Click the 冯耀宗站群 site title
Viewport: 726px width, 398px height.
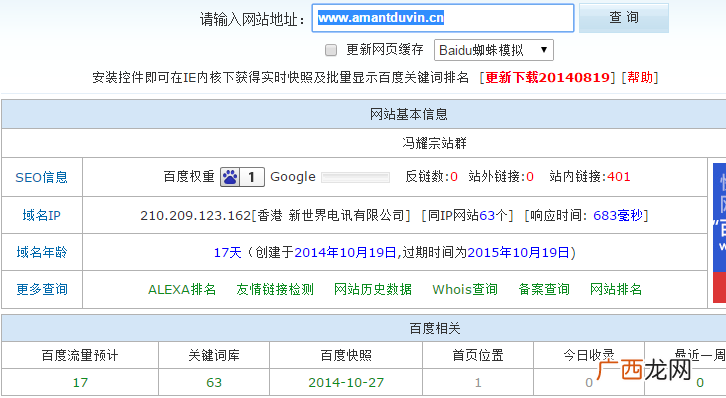434,143
